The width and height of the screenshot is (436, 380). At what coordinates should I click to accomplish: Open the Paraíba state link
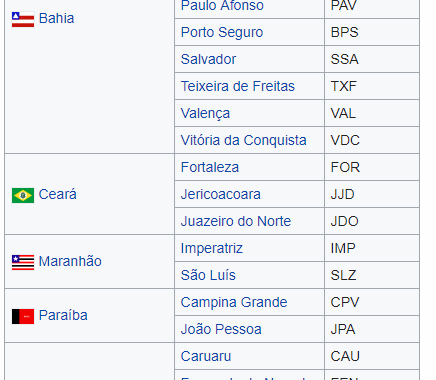(x=63, y=315)
